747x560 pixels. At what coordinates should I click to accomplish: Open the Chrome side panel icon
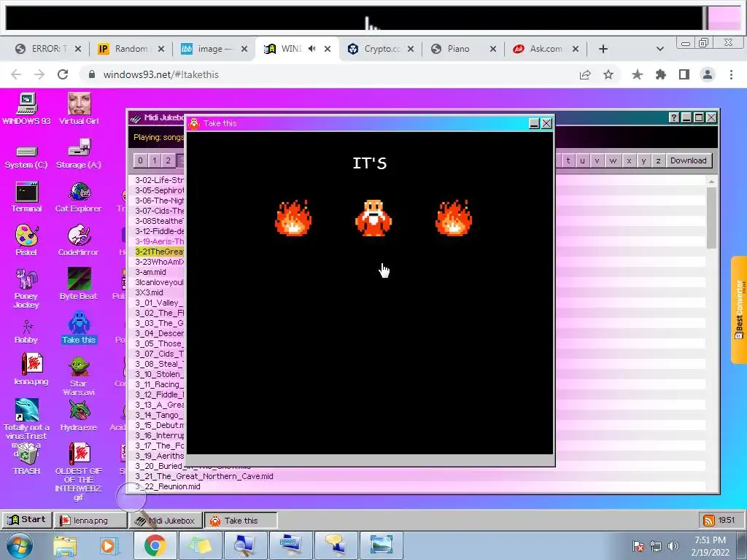point(684,74)
